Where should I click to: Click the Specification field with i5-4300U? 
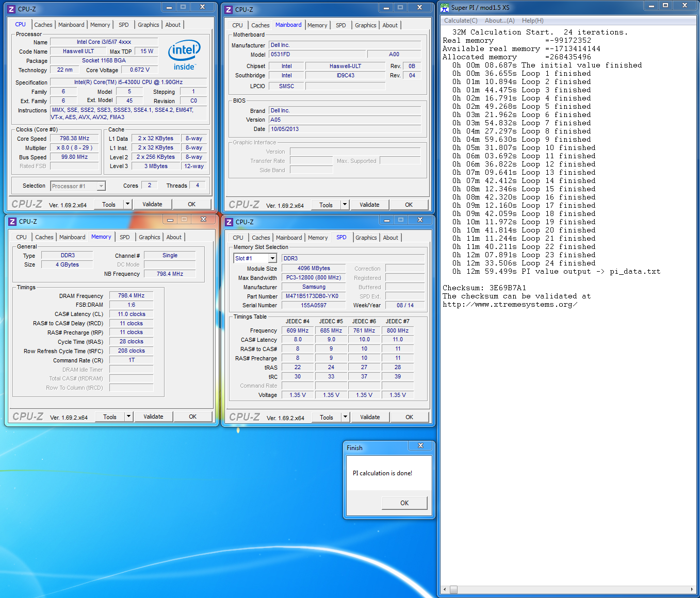[128, 82]
